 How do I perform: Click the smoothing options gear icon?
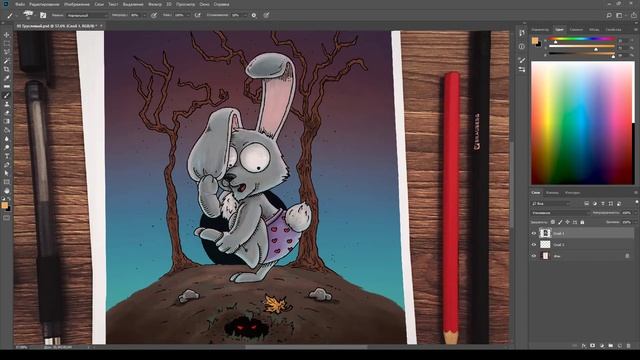click(254, 15)
